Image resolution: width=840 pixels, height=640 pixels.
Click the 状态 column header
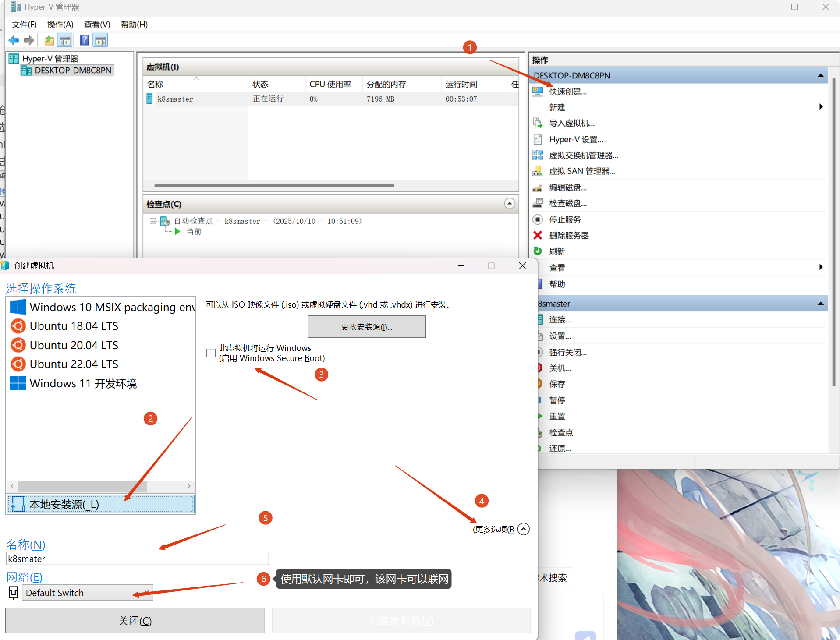pos(277,84)
